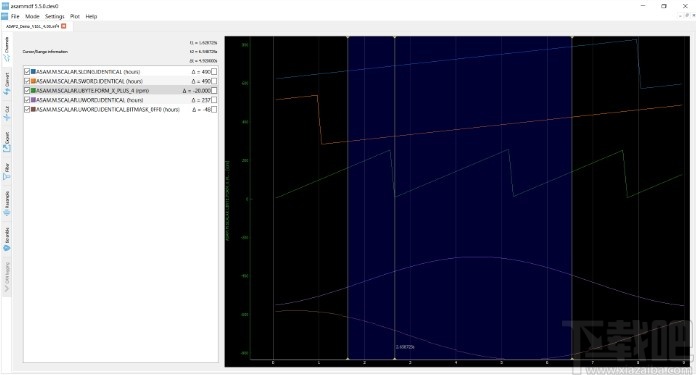This screenshot has height=375, width=696.
Task: Click the green vertical Y-axis label
Action: [228, 201]
